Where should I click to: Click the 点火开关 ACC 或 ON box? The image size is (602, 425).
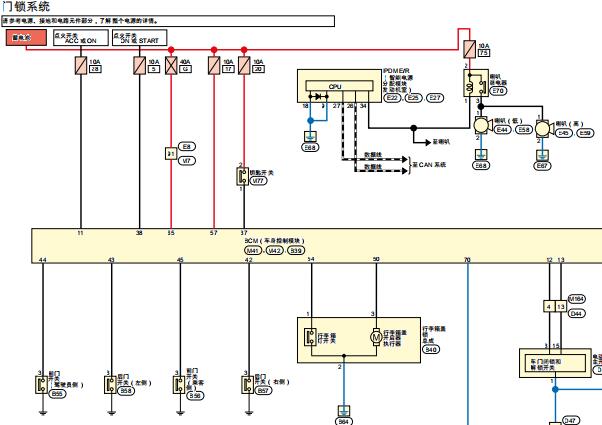point(81,38)
